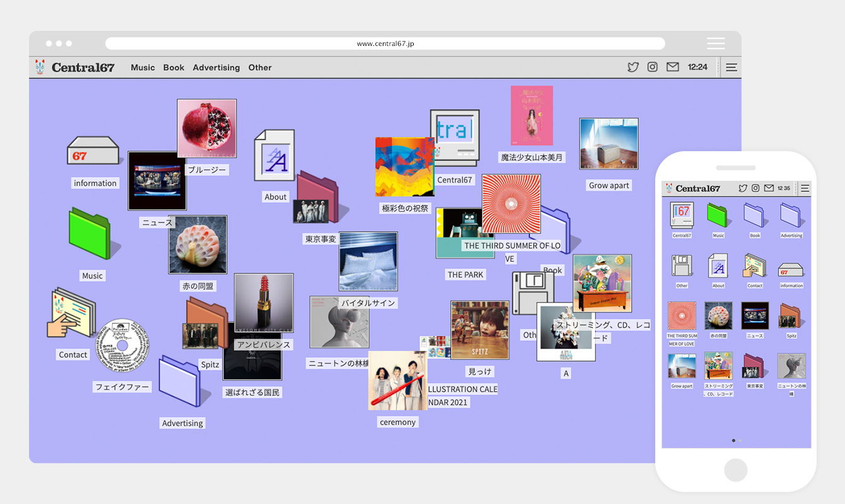Click the mail envelope icon in desktop header
Screen dimensions: 845x504
(673, 67)
